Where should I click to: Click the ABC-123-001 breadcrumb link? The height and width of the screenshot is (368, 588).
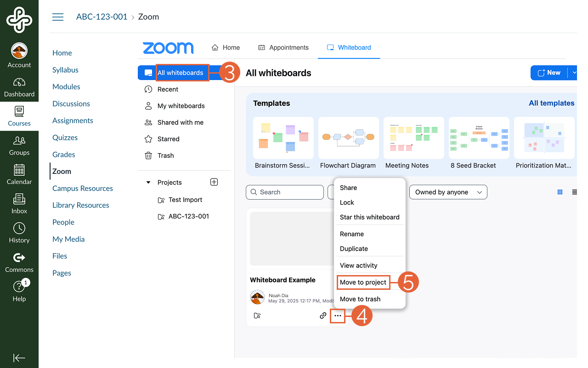(x=102, y=17)
